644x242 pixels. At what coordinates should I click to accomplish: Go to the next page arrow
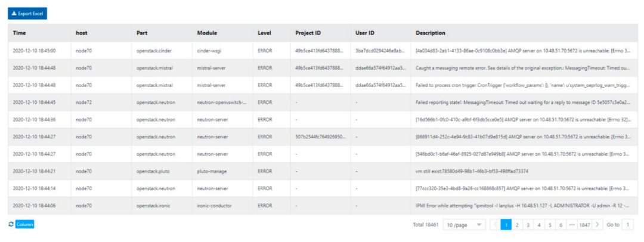click(597, 225)
